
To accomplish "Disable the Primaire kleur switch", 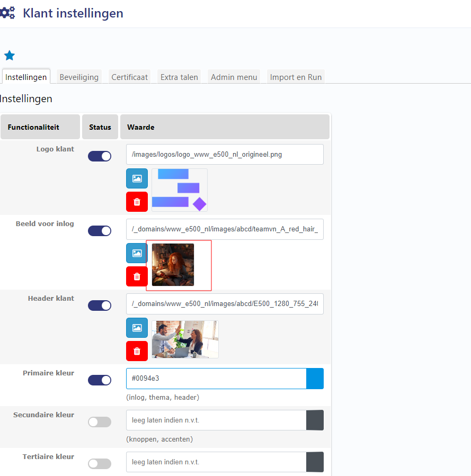I will click(100, 380).
